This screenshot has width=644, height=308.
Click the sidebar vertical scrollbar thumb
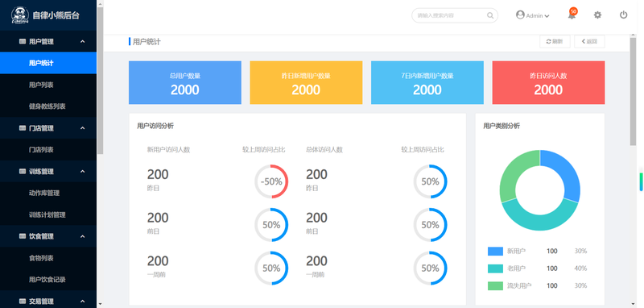100,80
